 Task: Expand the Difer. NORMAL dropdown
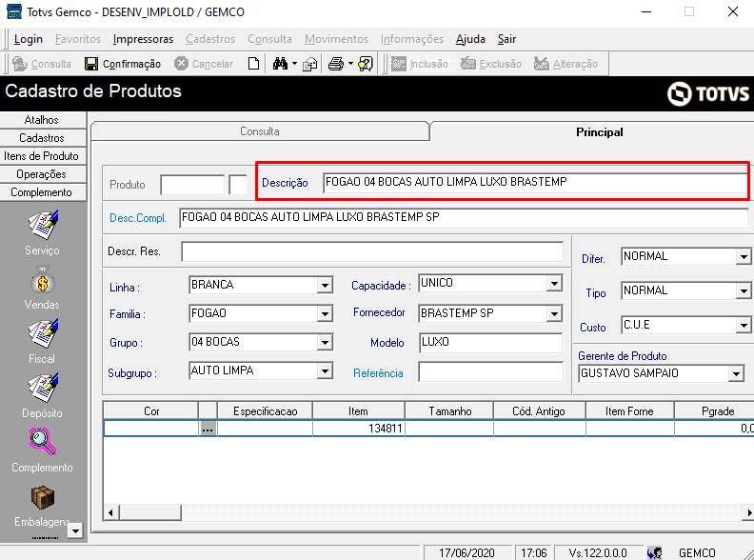[744, 256]
